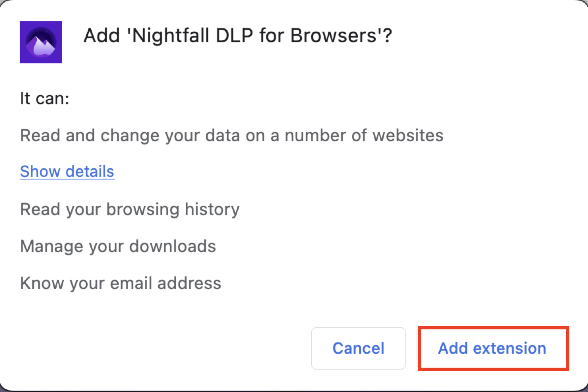Click the word 'downloads' in the permissions list

click(x=172, y=246)
